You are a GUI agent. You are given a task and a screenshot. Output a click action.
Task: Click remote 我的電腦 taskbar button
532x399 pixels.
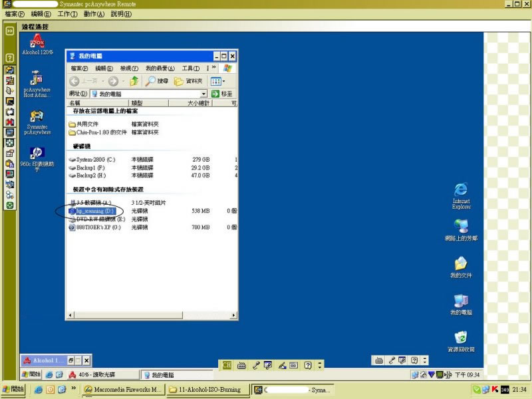176,375
